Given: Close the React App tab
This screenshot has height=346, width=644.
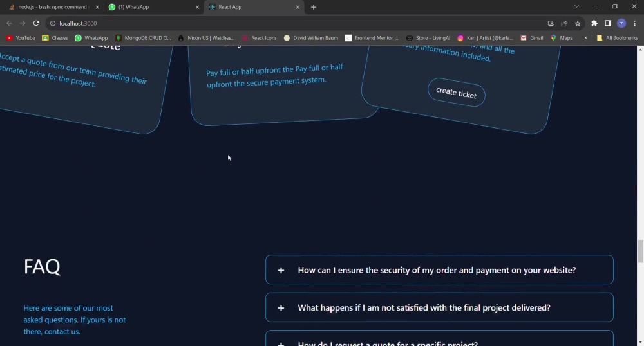Looking at the screenshot, I should click(x=298, y=7).
